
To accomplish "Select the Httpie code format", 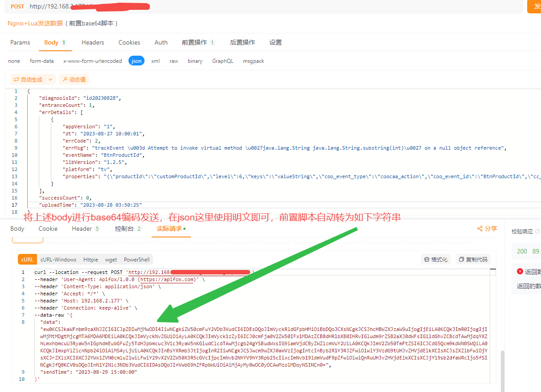I will 91,259.
